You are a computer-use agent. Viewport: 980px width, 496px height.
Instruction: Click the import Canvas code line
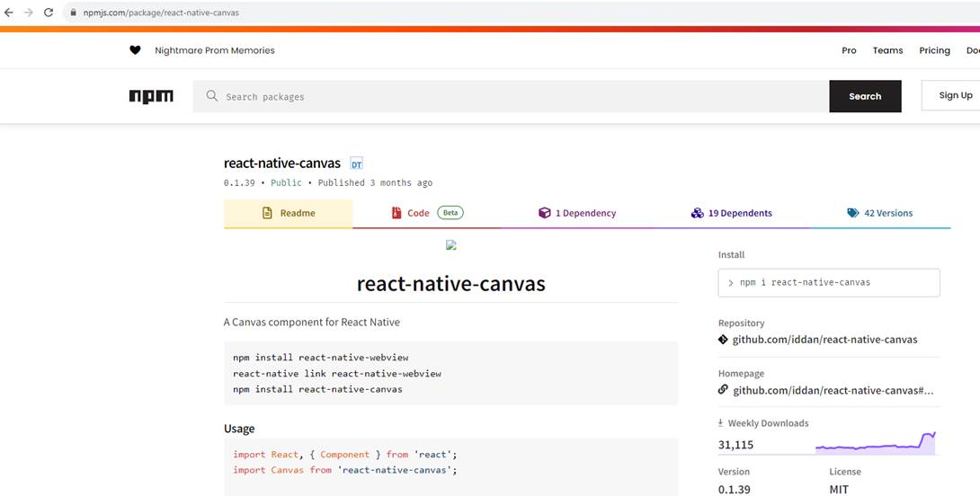tap(345, 470)
